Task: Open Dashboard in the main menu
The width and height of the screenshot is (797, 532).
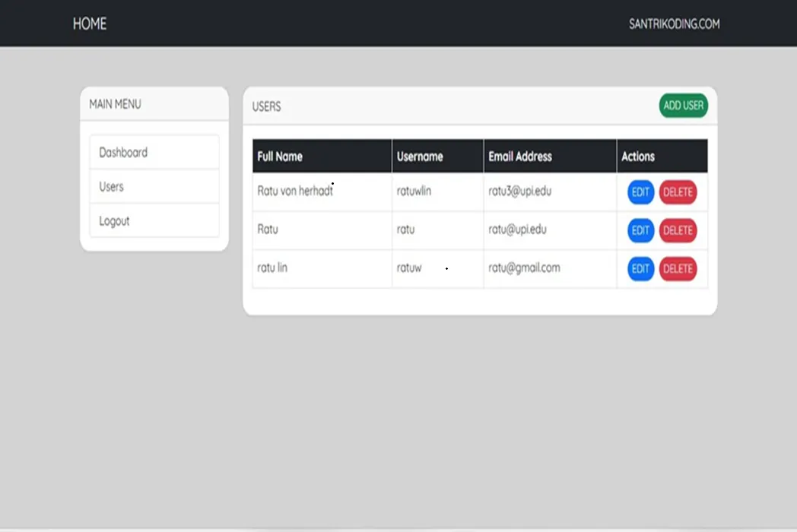Action: tap(154, 152)
